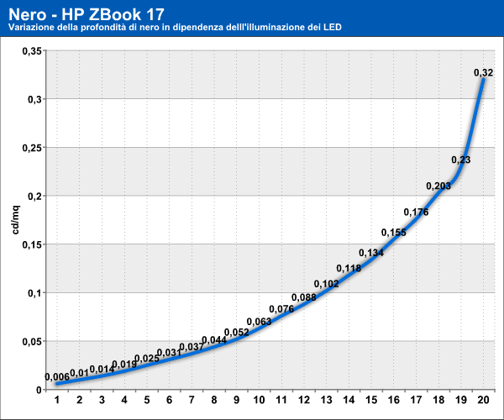Click y-axis tick label "0,25"
504x420 pixels.
[32, 148]
